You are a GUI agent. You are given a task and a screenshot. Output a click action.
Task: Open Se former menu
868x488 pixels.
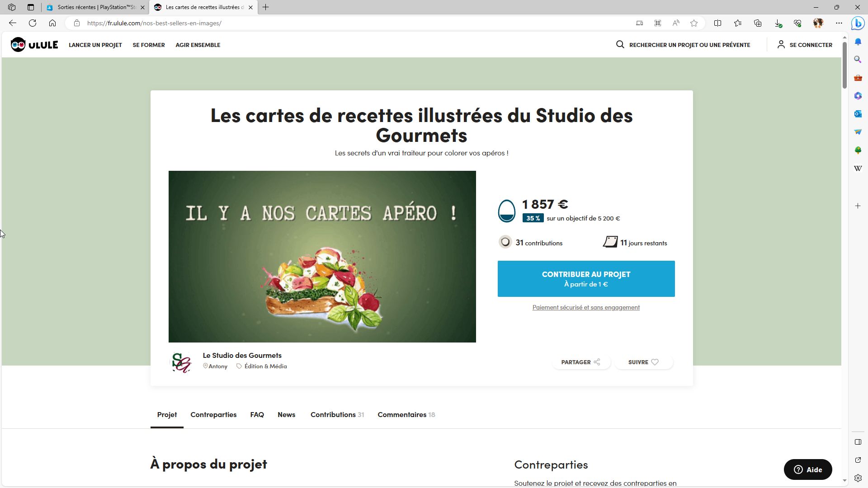tap(149, 45)
